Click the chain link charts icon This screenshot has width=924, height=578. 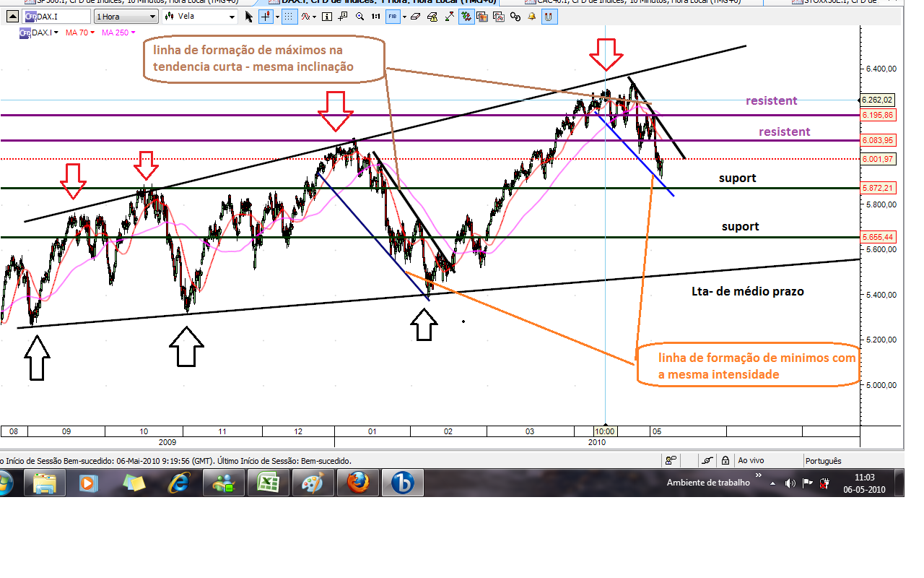pyautogui.click(x=515, y=17)
